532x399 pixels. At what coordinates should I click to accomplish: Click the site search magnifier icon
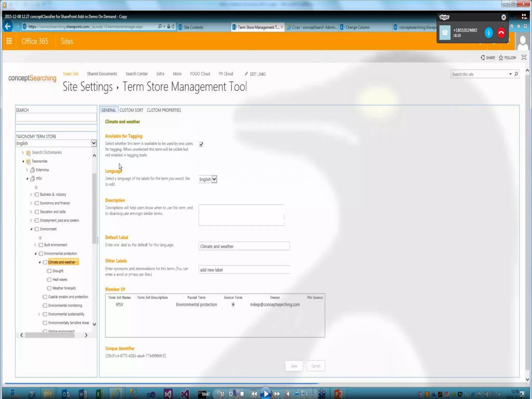(x=516, y=74)
